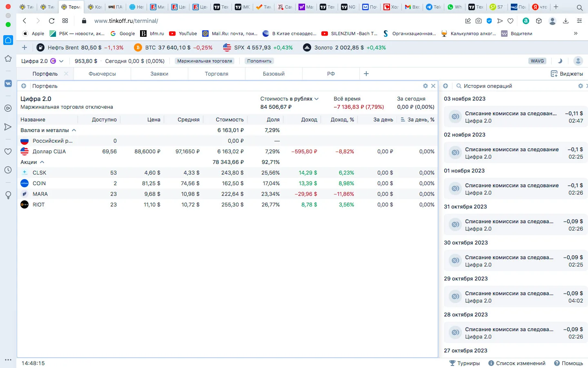Open the YouTube bookmark

(183, 34)
